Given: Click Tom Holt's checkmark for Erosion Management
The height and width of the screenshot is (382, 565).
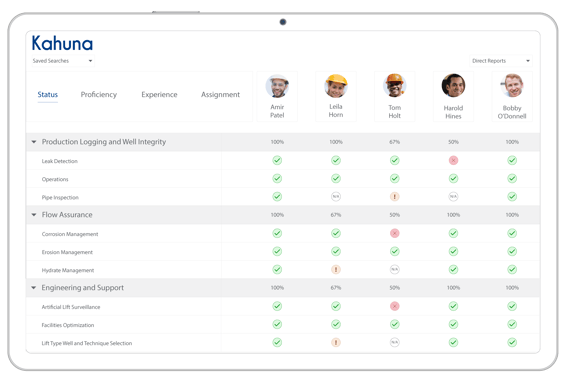Looking at the screenshot, I should tap(395, 251).
